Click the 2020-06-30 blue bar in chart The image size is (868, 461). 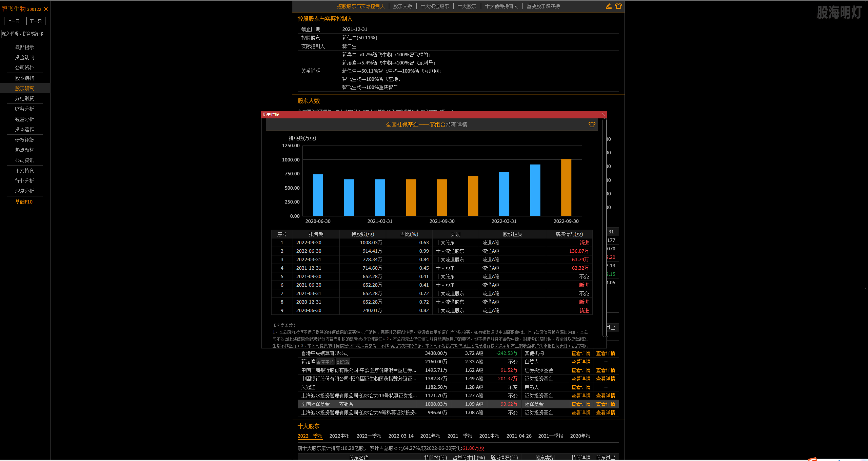click(318, 195)
